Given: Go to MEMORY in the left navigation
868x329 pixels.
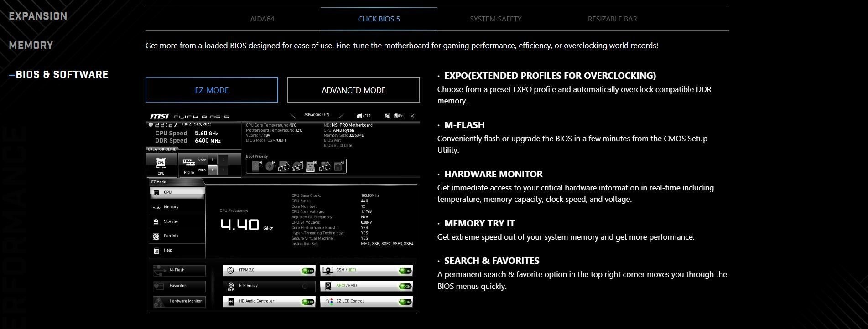Looking at the screenshot, I should [x=31, y=45].
